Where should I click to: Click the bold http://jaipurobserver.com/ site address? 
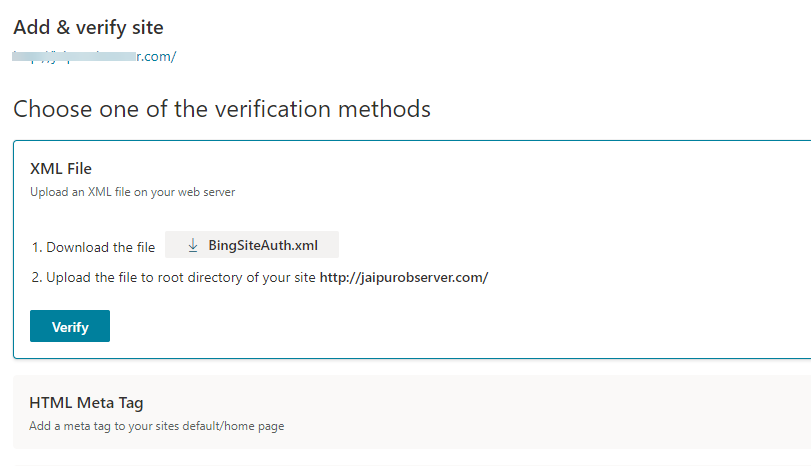click(404, 277)
